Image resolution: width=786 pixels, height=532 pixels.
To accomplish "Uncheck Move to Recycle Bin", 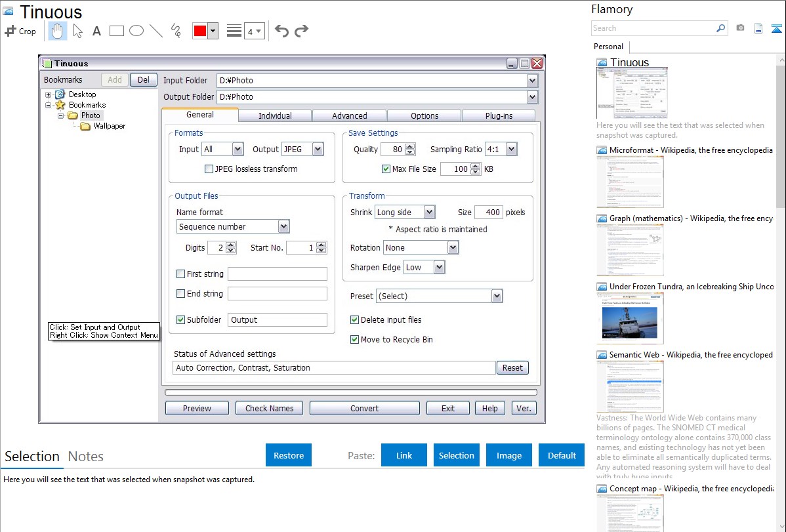I will click(x=354, y=339).
